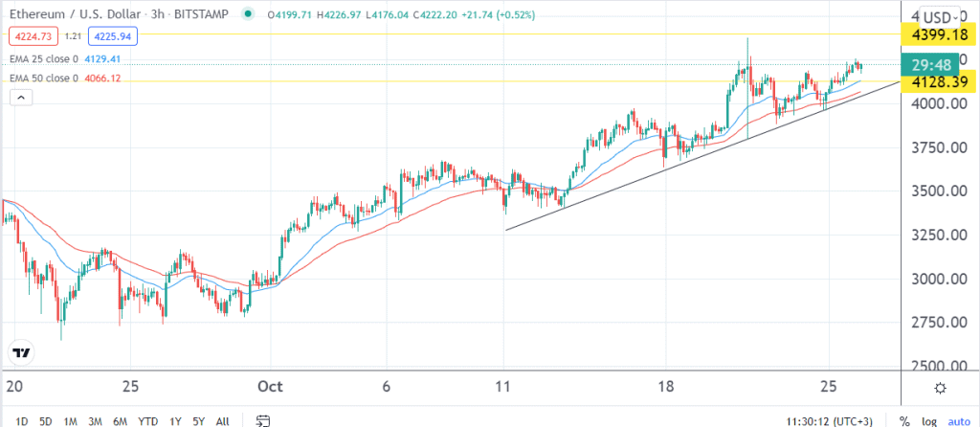Select the 6M time range
This screenshot has width=980, height=427.
(121, 421)
